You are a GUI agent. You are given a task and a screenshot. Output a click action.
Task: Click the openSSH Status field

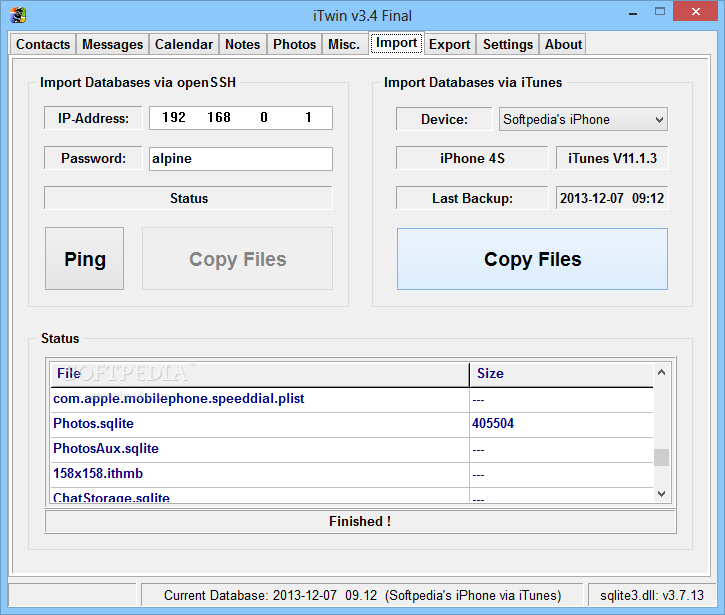pos(188,198)
